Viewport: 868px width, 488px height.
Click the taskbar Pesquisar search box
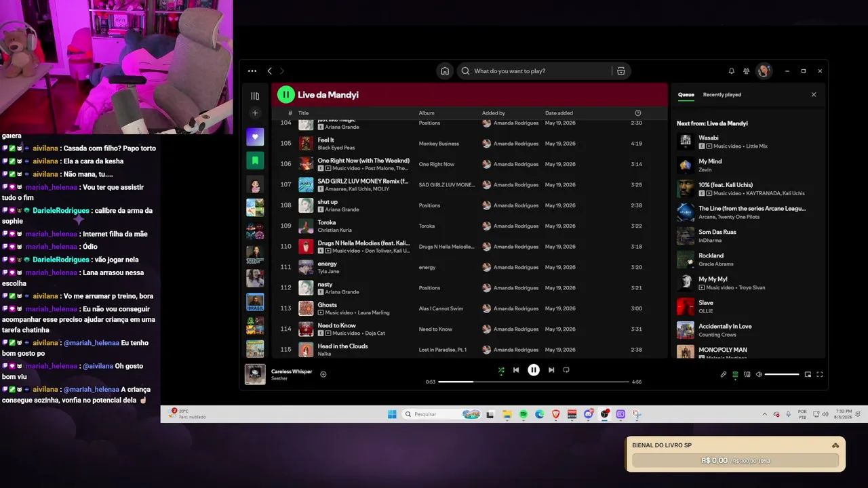(442, 414)
